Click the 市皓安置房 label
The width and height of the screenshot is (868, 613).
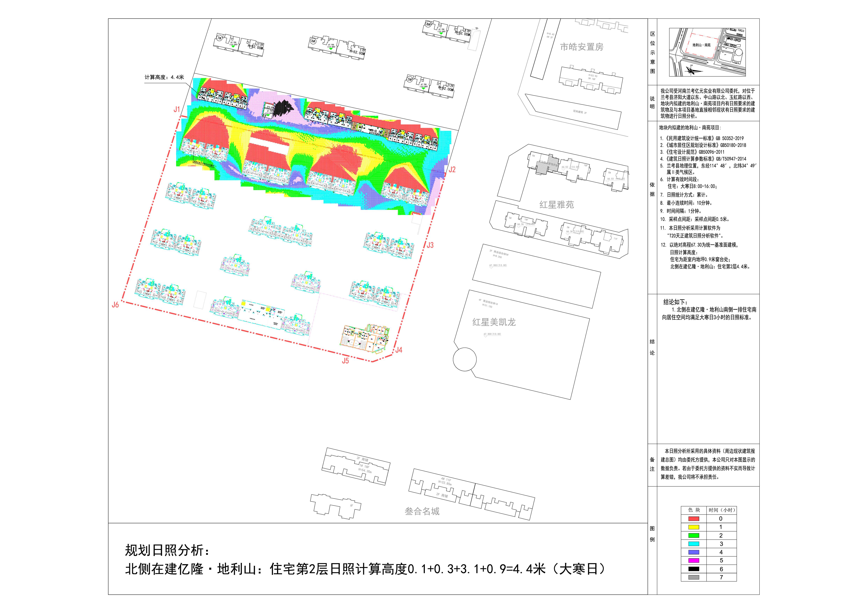(581, 47)
